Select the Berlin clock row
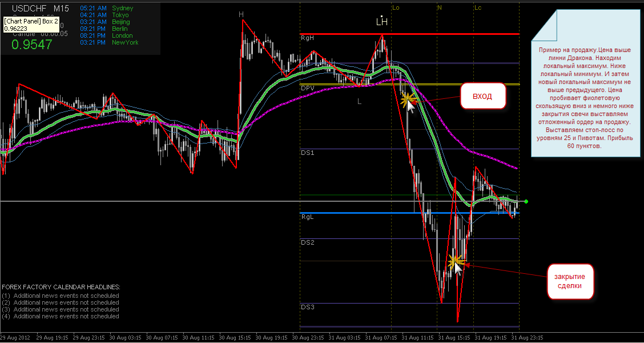 pyautogui.click(x=103, y=29)
